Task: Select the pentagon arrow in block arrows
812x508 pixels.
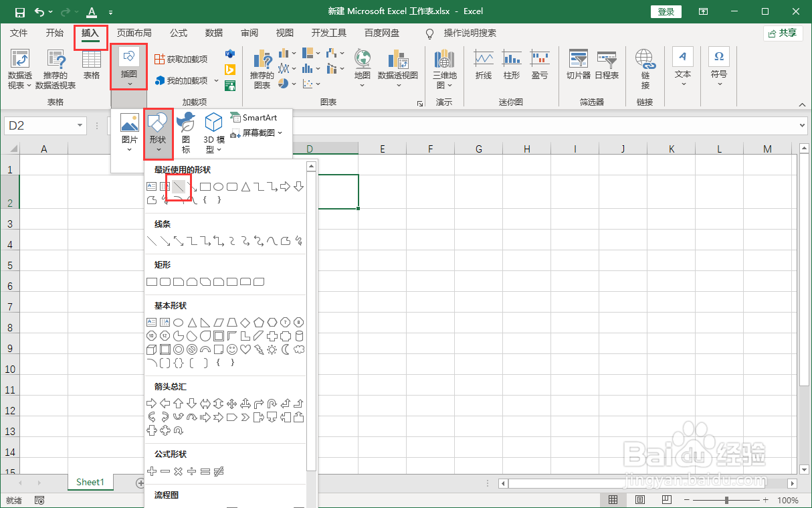Action: 232,417
